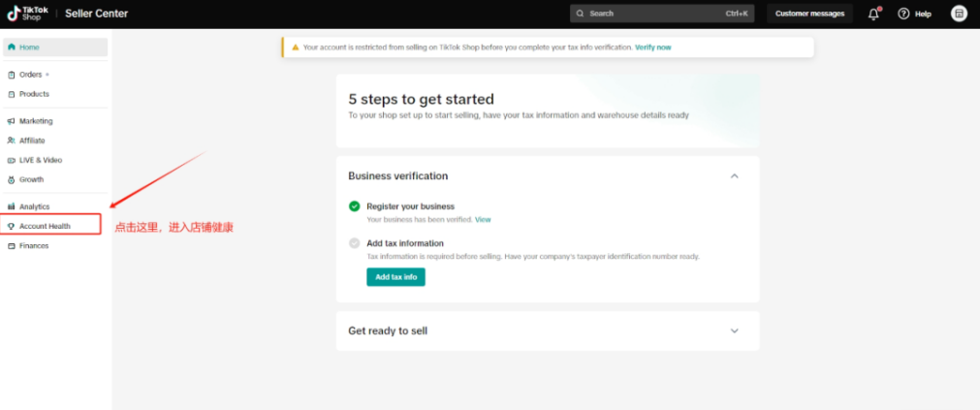Viewport: 980px width, 410px height.
Task: Expand the Get ready to sell section
Action: (734, 331)
